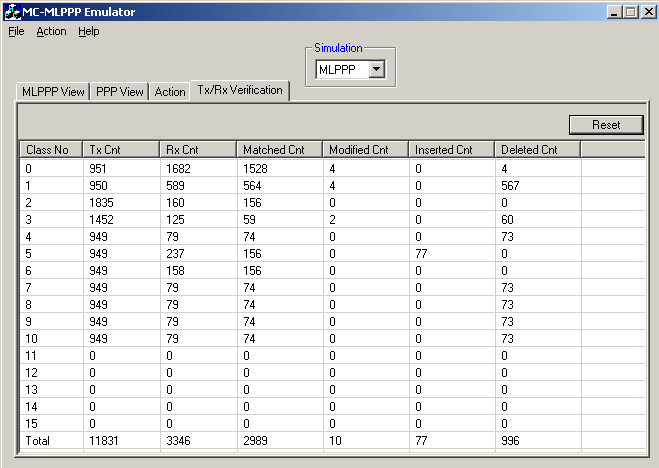Select Class No cell 10
This screenshot has width=659, height=468.
click(32, 339)
